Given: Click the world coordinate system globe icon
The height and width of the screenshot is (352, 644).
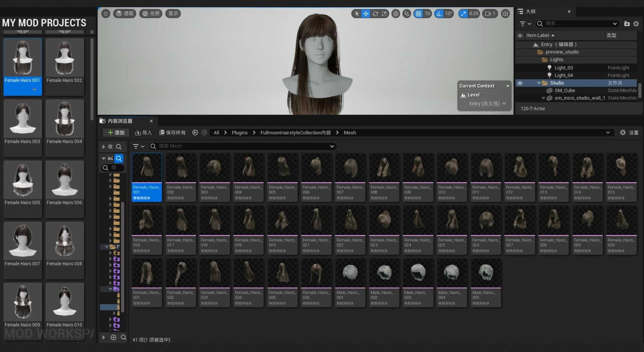Looking at the screenshot, I should [396, 14].
